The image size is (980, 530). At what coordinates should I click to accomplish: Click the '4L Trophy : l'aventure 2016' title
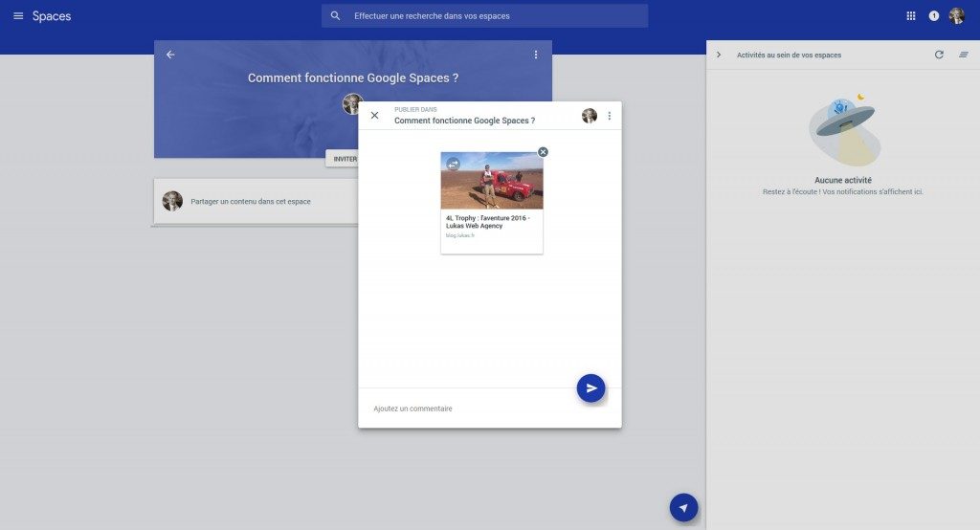487,222
